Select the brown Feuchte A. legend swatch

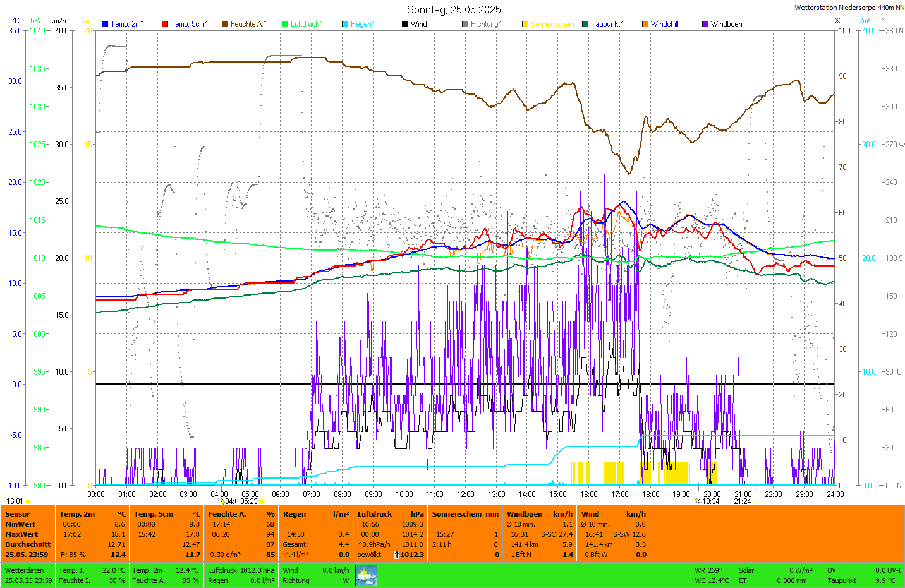[x=225, y=24]
